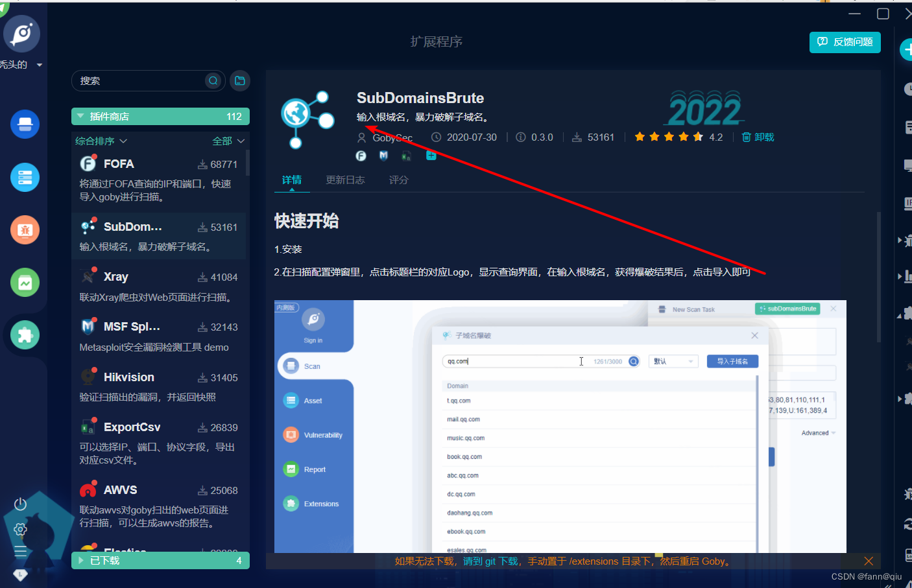Open the Scan page from sidebar

(x=25, y=124)
